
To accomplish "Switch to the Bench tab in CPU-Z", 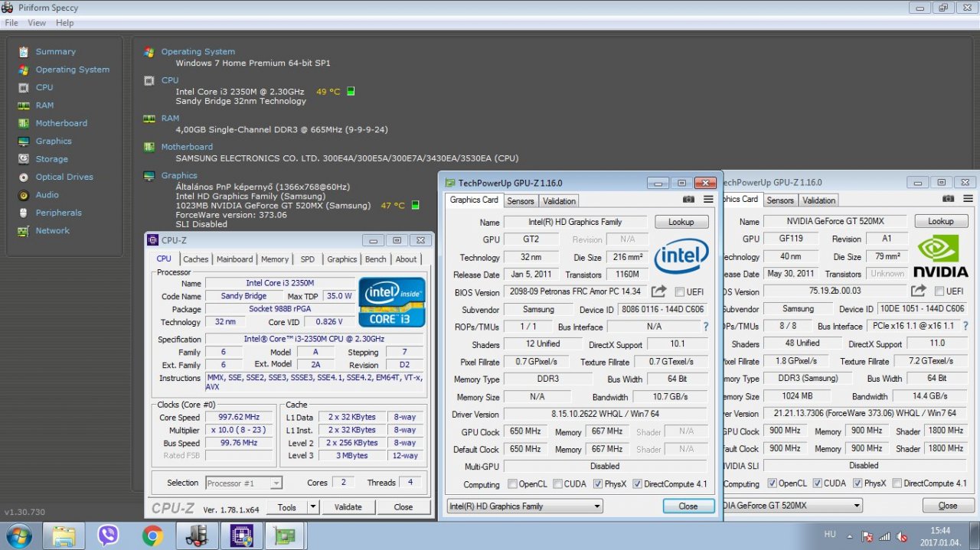I will (x=376, y=259).
